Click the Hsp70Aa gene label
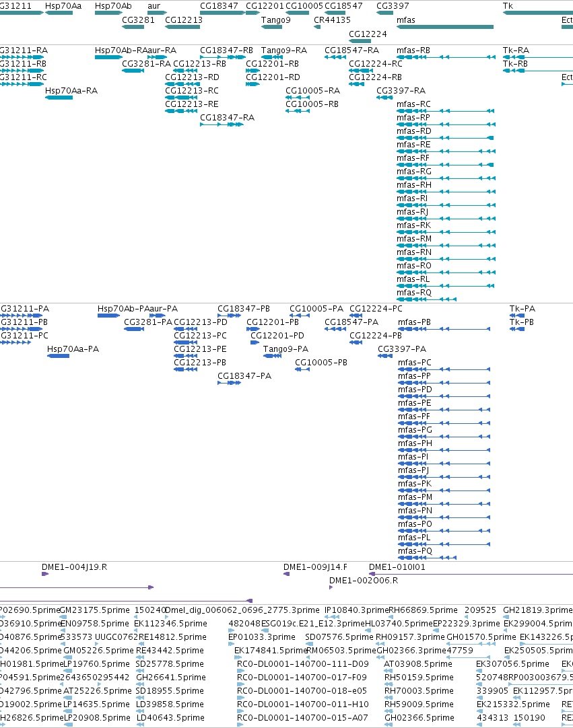The width and height of the screenshot is (573, 728). click(x=63, y=6)
